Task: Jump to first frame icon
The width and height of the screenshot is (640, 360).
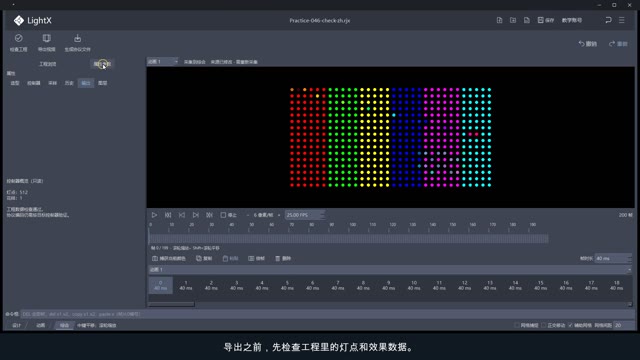Action: point(168,215)
